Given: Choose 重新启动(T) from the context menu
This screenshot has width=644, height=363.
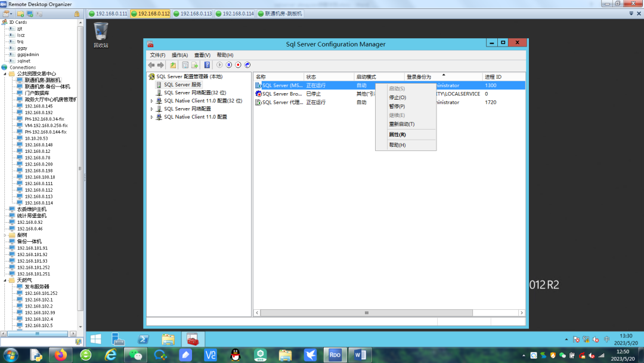Looking at the screenshot, I should point(402,124).
